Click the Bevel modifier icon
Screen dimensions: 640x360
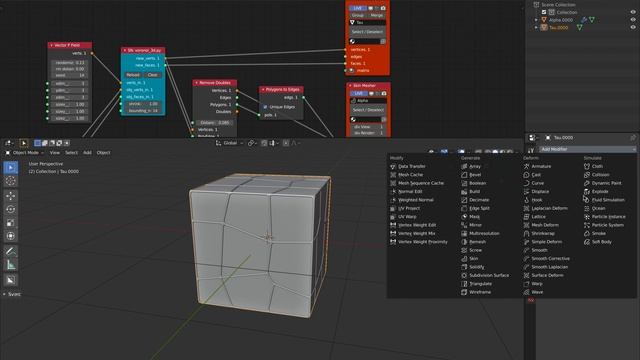point(464,175)
